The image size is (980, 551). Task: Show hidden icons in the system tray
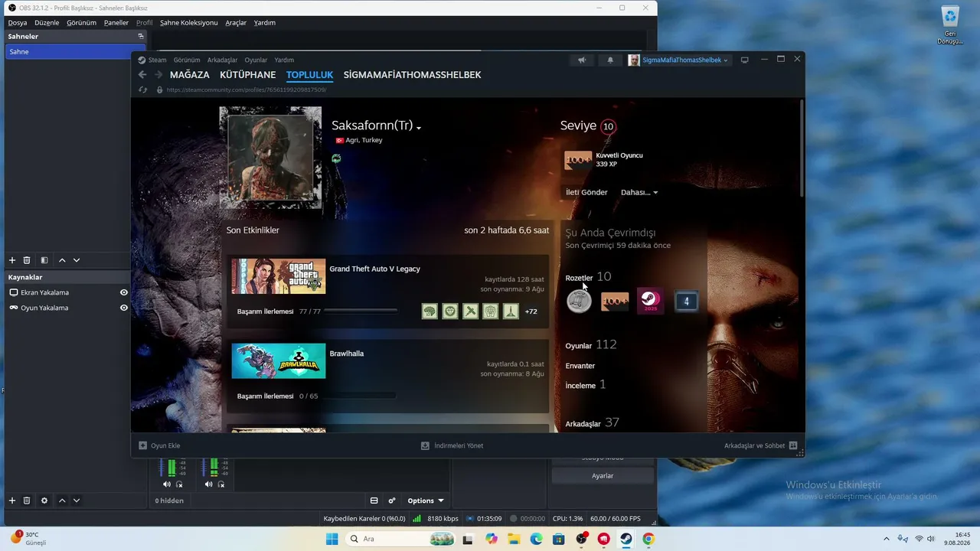tap(887, 539)
